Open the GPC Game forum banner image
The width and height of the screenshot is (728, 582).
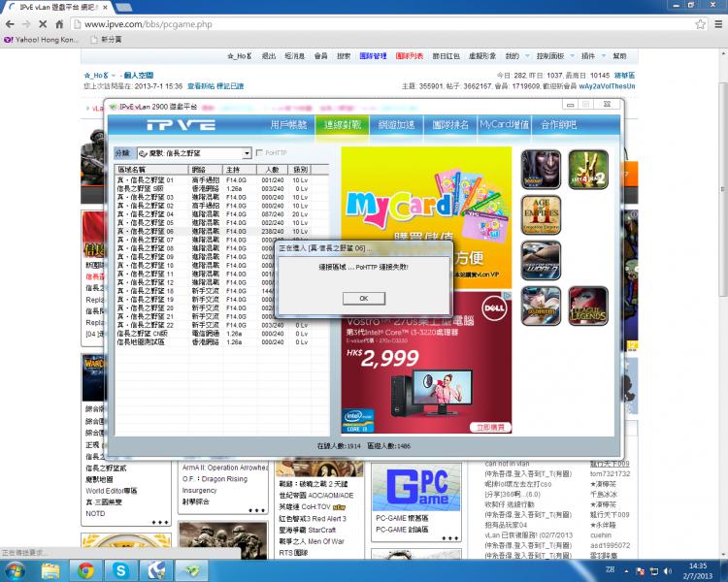pyautogui.click(x=416, y=489)
